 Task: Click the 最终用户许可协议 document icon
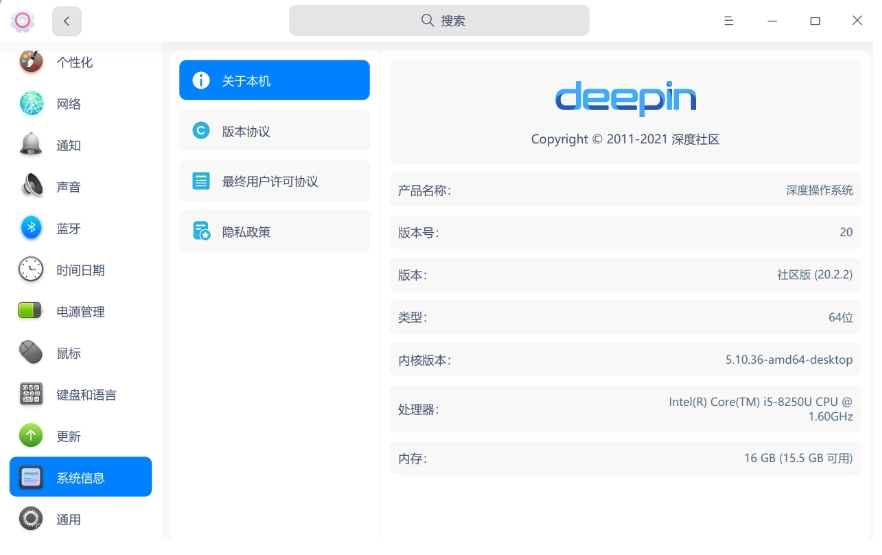(201, 181)
